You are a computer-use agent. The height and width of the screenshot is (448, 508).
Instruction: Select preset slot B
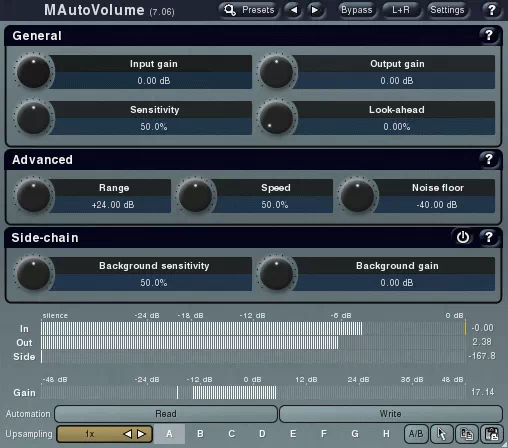pyautogui.click(x=200, y=434)
